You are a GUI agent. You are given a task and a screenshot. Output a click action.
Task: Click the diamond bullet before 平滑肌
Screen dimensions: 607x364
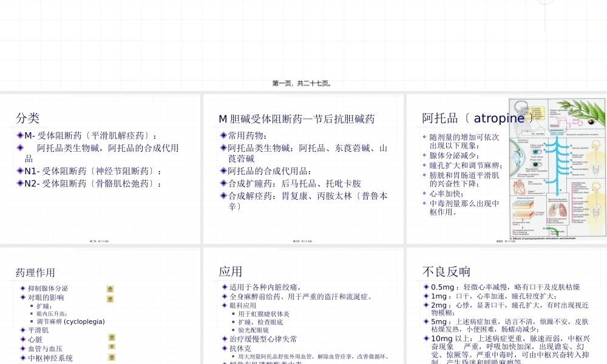[x=22, y=331]
